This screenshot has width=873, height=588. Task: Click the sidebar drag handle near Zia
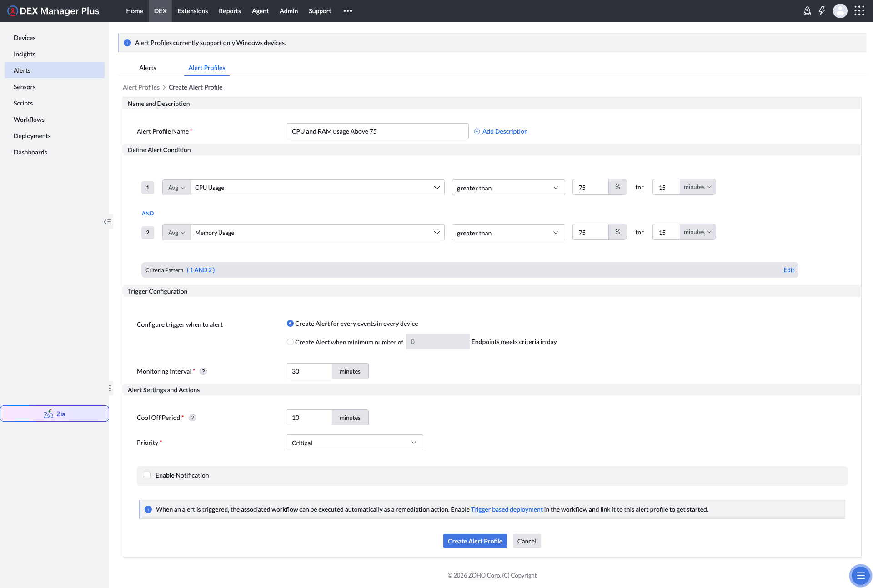(110, 388)
